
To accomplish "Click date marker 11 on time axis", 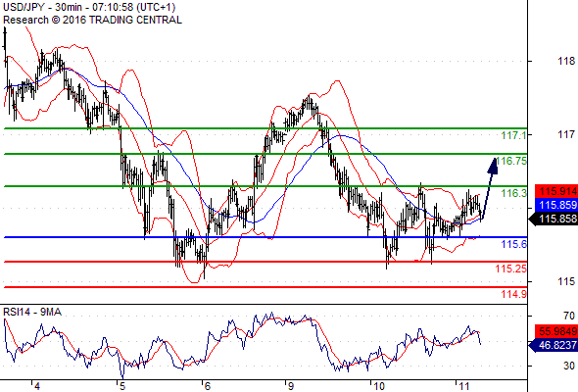I will tap(464, 386).
